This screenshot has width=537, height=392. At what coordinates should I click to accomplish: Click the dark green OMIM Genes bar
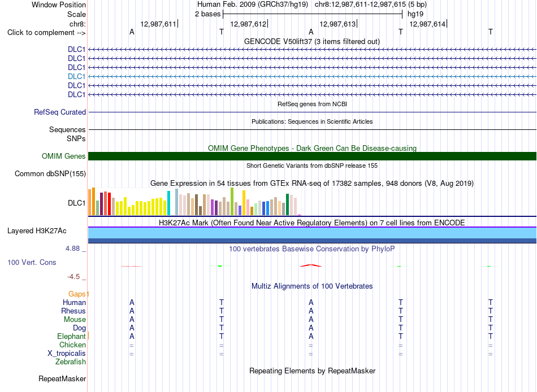click(x=313, y=156)
